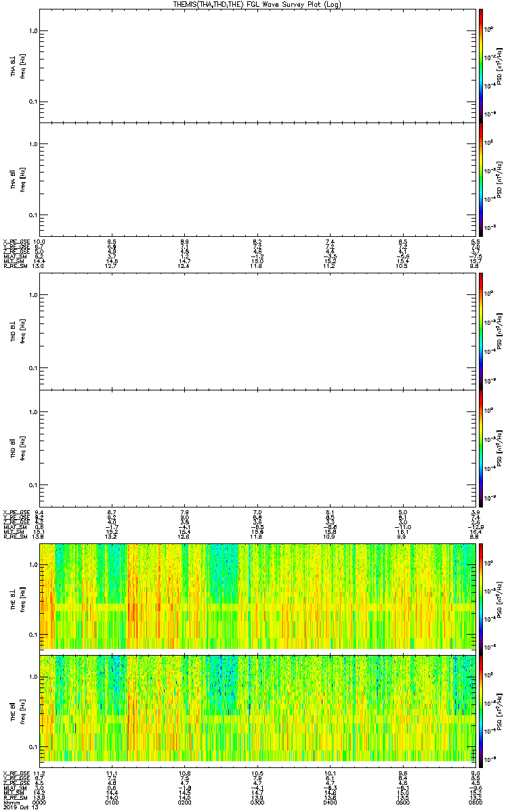
Task: Click the THA B⊥ PSD color bar
Action: point(481,66)
